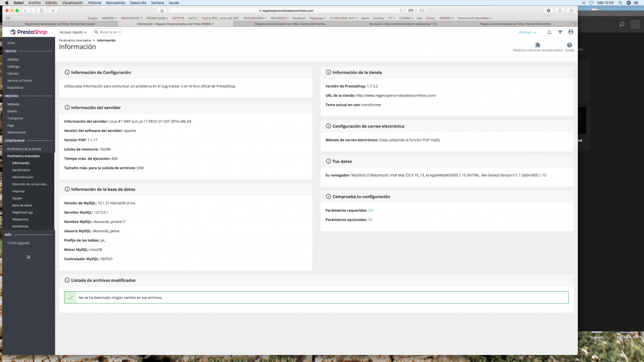Open the Visualización menu
Screen dimensions: 644x362
coord(72,2)
